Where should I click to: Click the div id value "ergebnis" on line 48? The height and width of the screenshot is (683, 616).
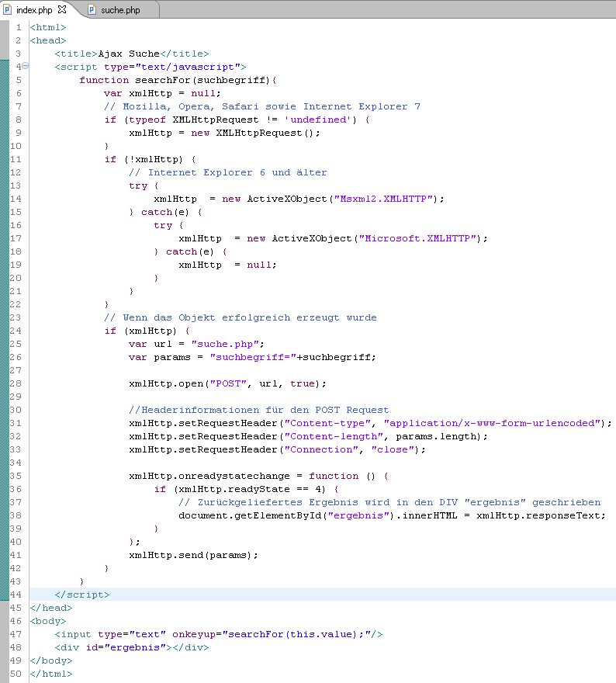135,647
